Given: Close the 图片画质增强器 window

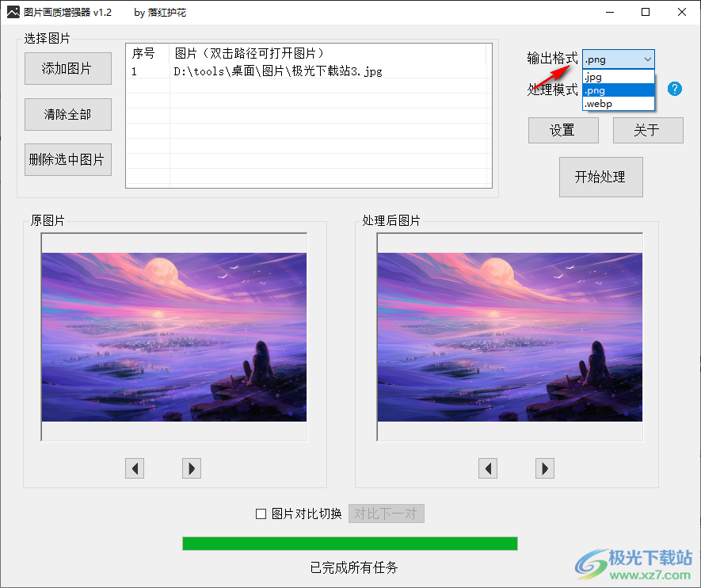Looking at the screenshot, I should coord(681,12).
